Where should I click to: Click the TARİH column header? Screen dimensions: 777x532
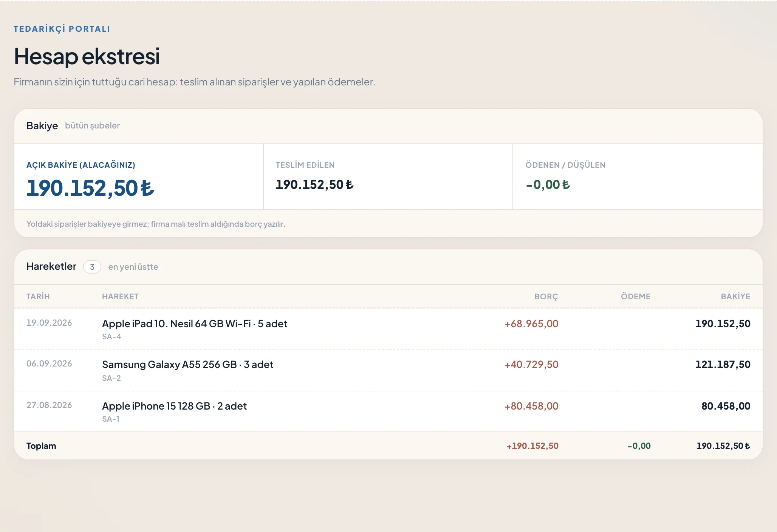click(38, 297)
